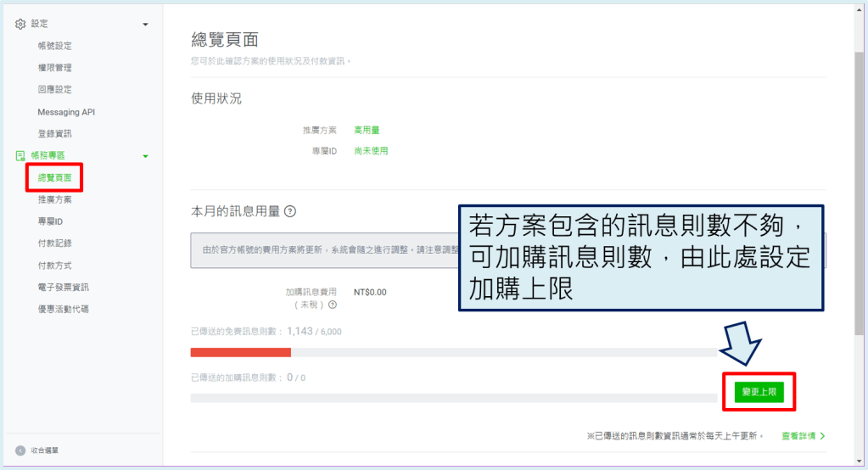Click the red free-message usage progress bar
Viewport: 868px width, 470px height.
240,352
